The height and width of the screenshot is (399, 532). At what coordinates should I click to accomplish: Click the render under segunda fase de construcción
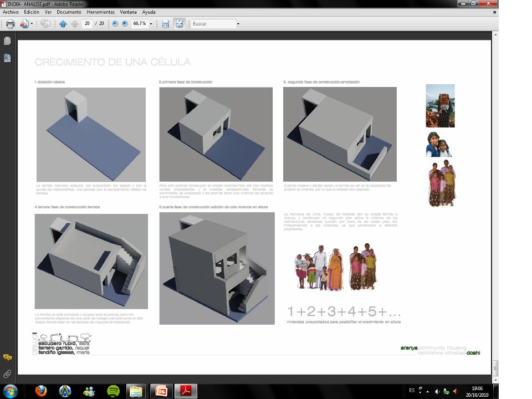(340, 134)
